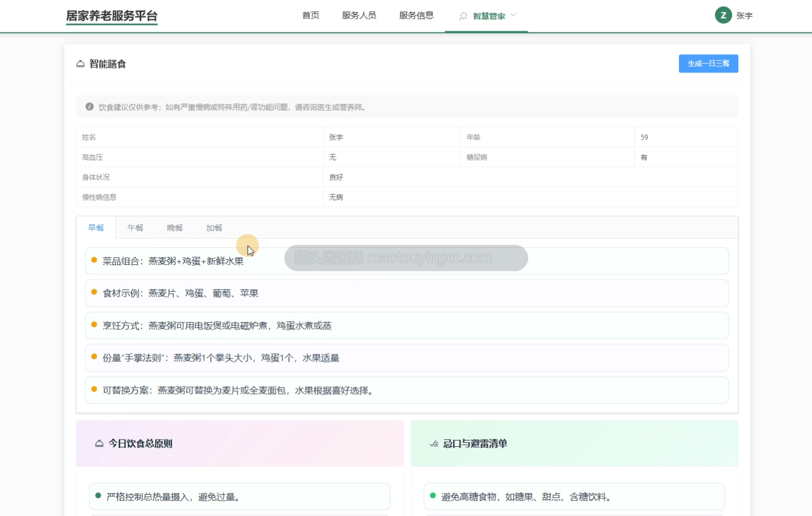Click the 高血压 label cell
The height and width of the screenshot is (516, 812).
(200, 157)
